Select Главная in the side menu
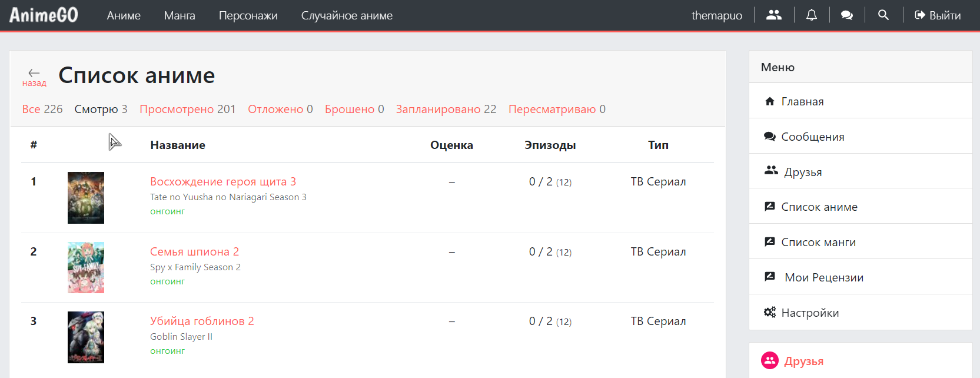Image resolution: width=980 pixels, height=378 pixels. (802, 101)
